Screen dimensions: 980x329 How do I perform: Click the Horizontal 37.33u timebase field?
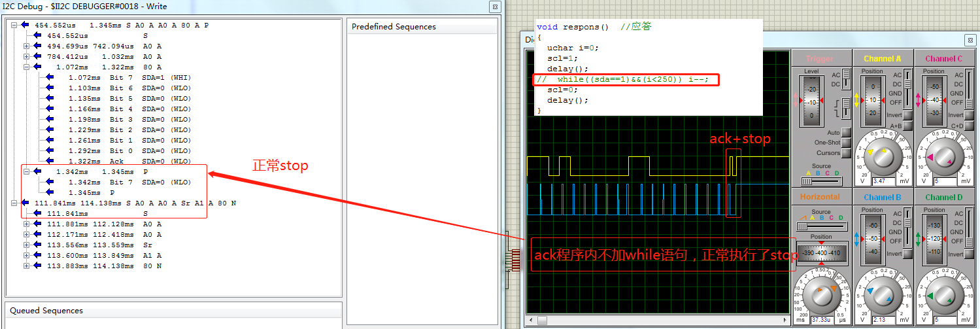[822, 320]
